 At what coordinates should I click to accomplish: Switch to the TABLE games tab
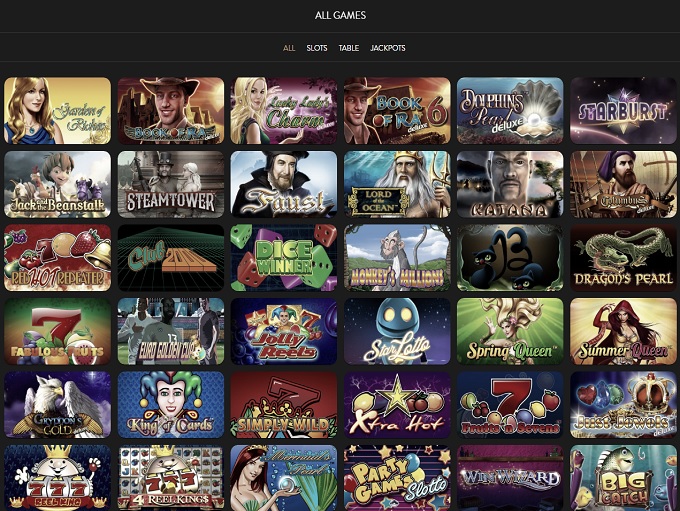(349, 48)
